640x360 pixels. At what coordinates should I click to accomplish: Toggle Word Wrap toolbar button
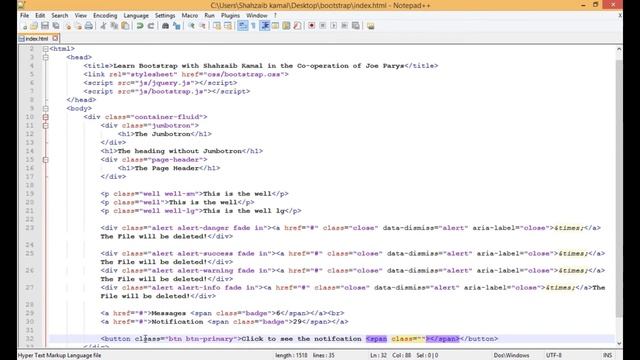click(x=242, y=26)
